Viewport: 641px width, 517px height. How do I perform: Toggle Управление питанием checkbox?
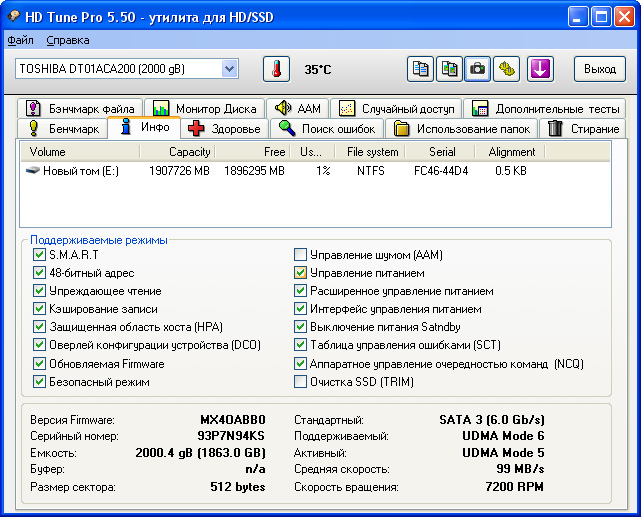(300, 273)
